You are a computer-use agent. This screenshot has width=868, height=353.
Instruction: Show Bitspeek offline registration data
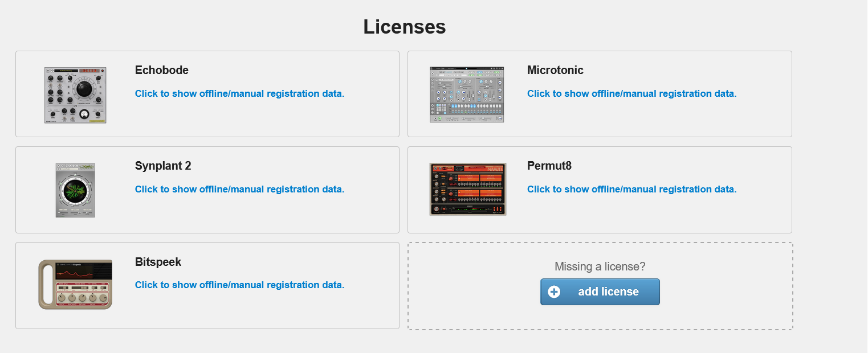pyautogui.click(x=239, y=285)
